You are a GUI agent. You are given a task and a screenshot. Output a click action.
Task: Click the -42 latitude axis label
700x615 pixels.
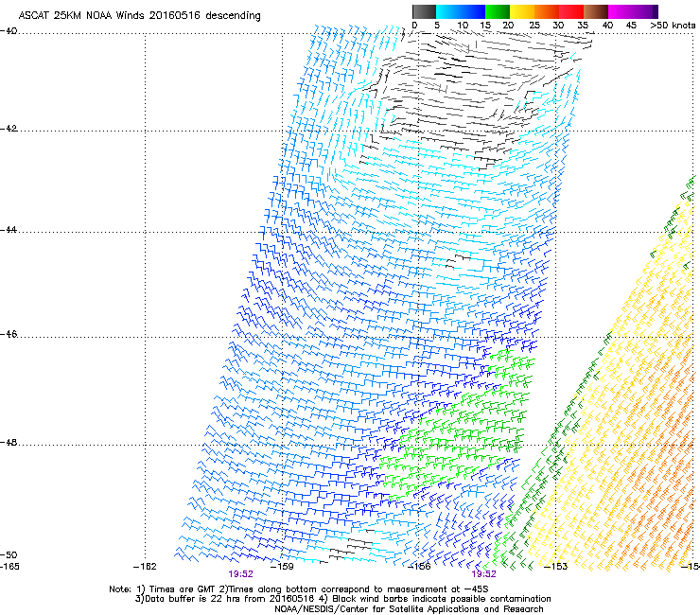[x=9, y=128]
